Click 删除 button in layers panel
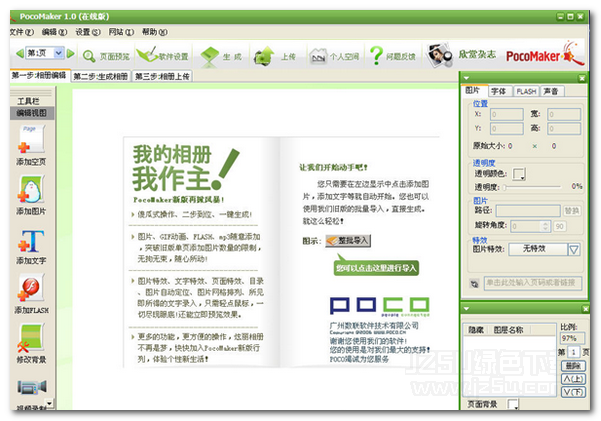The height and width of the screenshot is (421, 601). [573, 366]
